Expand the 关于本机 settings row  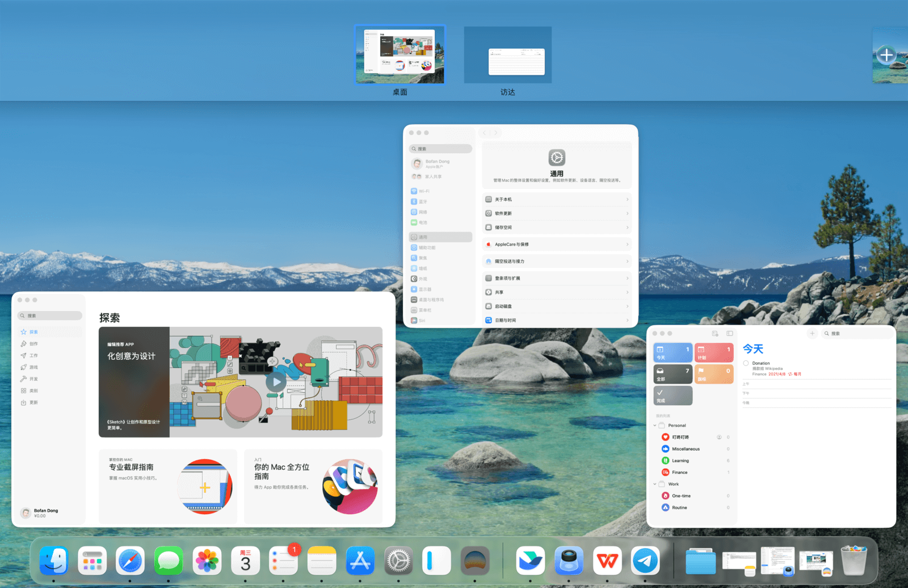click(x=557, y=199)
